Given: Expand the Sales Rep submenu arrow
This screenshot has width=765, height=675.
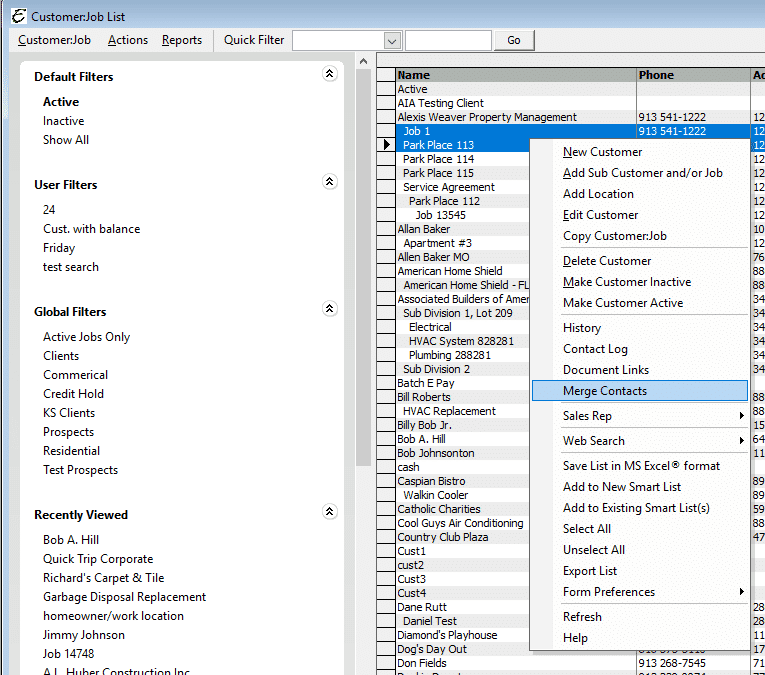Looking at the screenshot, I should (x=741, y=416).
